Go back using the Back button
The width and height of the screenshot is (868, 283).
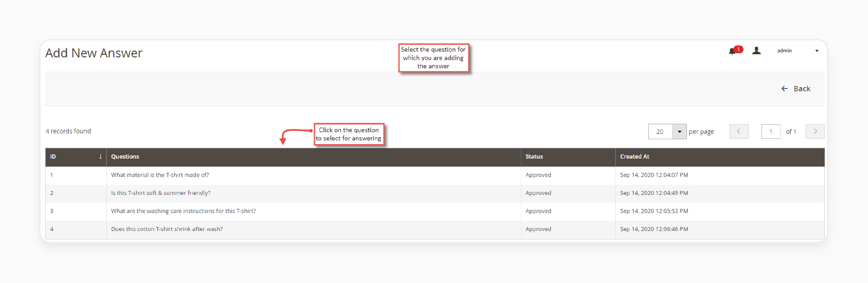coord(796,89)
